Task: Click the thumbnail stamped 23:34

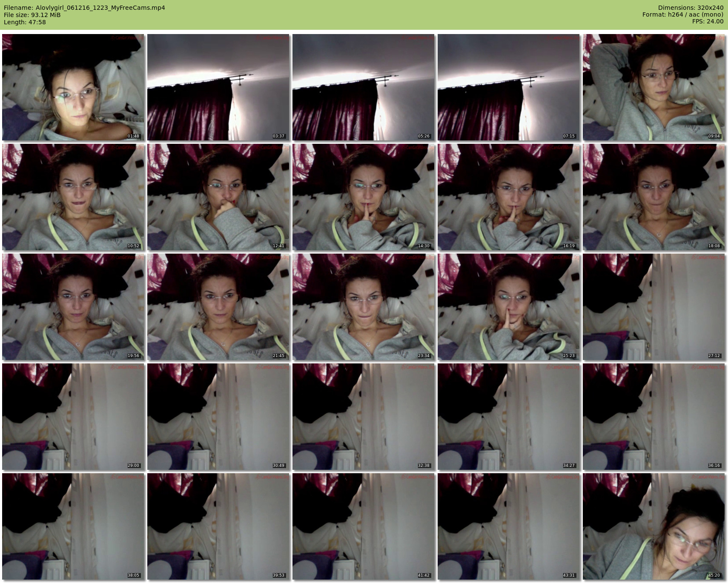Action: (x=364, y=307)
